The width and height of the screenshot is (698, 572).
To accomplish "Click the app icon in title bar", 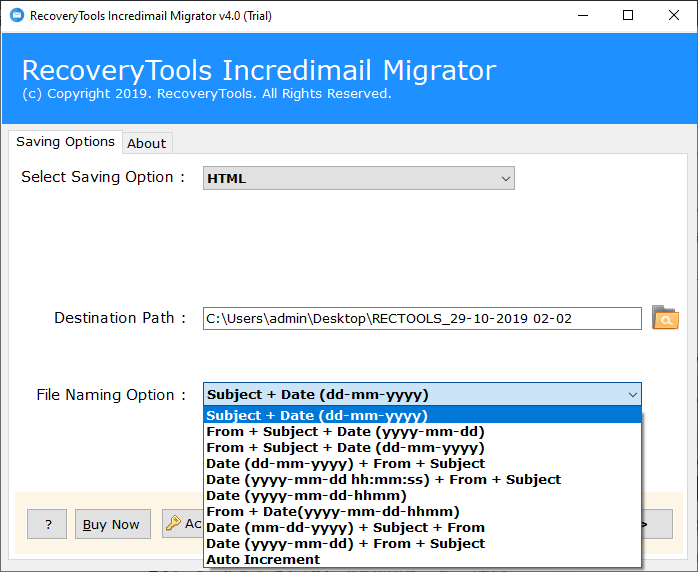I will click(17, 16).
